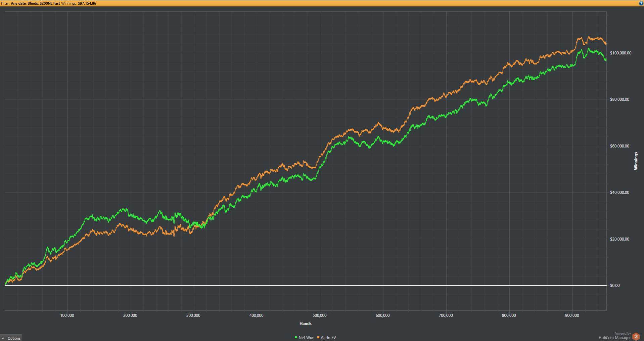Click the "$200NL Fast" blinds filter text
This screenshot has width=644, height=341.
[x=50, y=3]
